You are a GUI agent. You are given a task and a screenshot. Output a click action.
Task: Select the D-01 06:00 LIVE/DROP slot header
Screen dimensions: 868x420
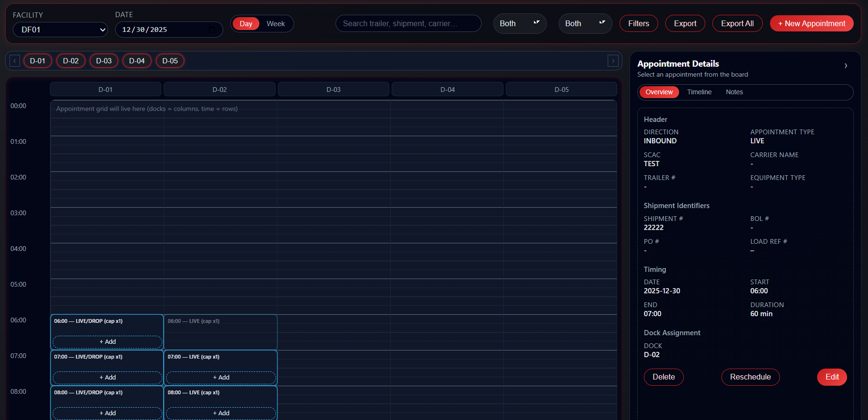coord(88,321)
